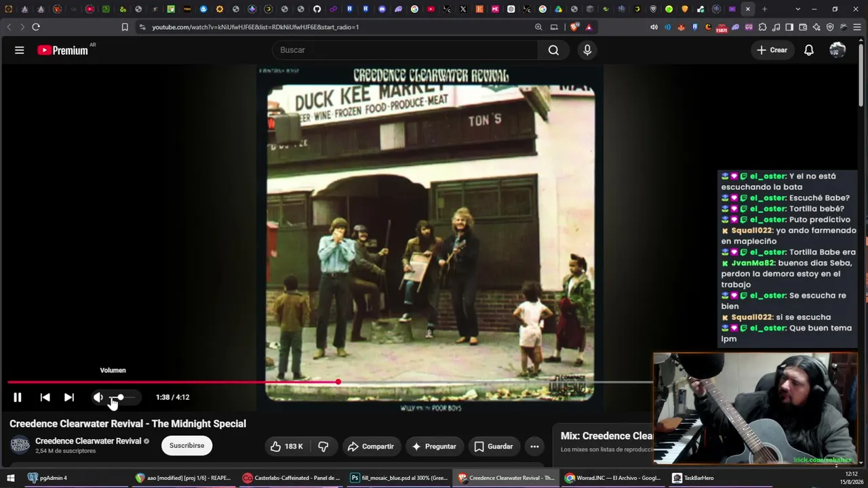Open the browser extensions puzzle icon
Screen dimensions: 868x488
762,27
